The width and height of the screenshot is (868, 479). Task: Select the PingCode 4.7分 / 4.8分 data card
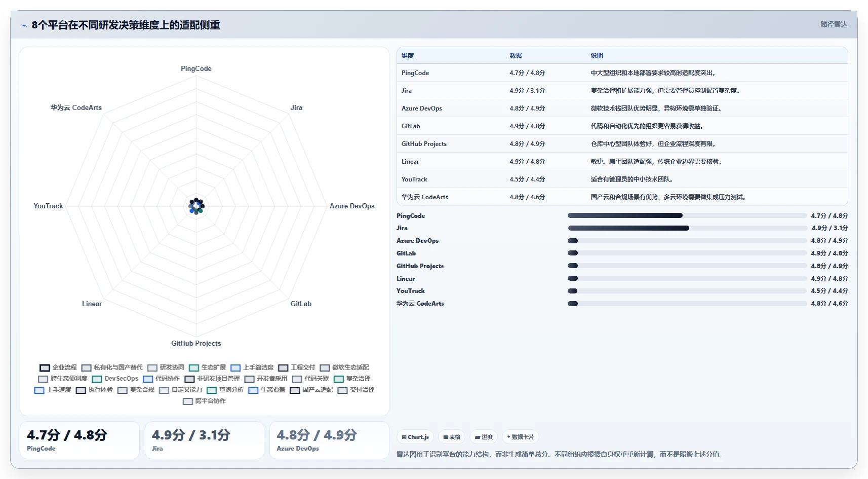coord(80,440)
